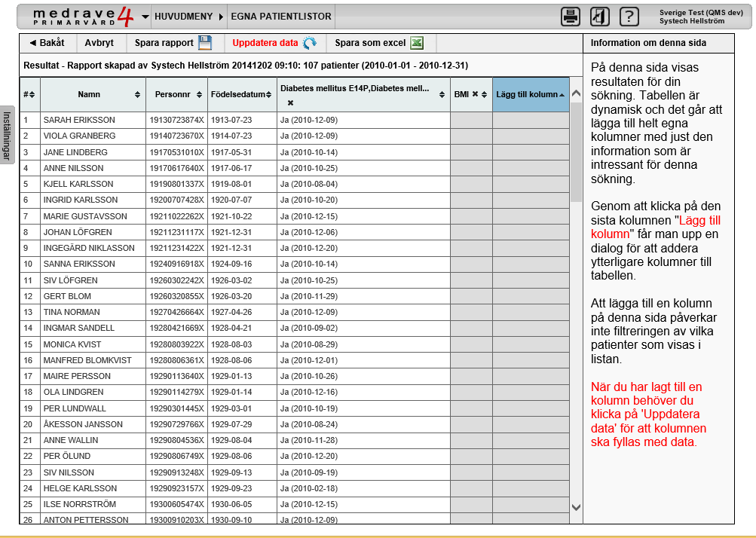
Task: Click name PER ÖLUND
Action: tap(67, 456)
